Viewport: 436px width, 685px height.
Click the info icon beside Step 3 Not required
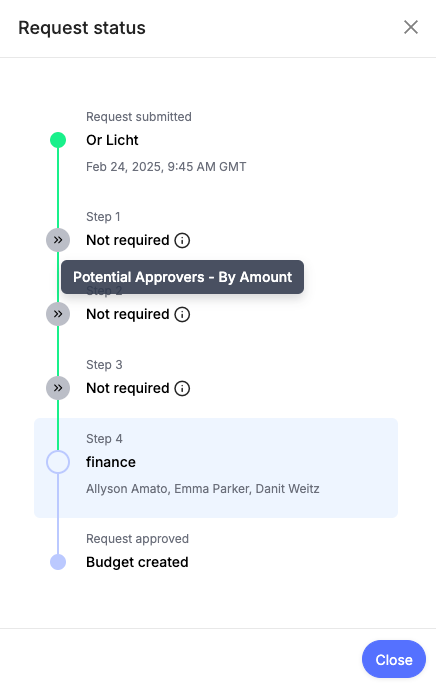pyautogui.click(x=182, y=388)
